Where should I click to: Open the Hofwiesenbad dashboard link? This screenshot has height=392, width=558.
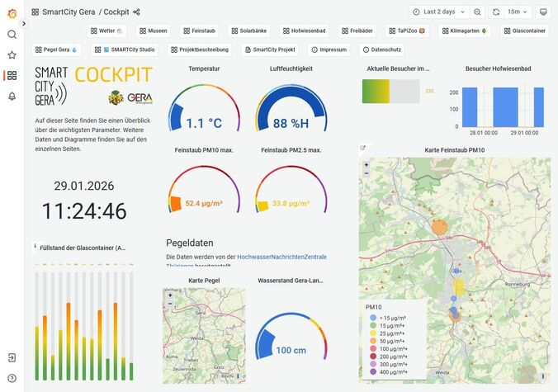coord(305,31)
